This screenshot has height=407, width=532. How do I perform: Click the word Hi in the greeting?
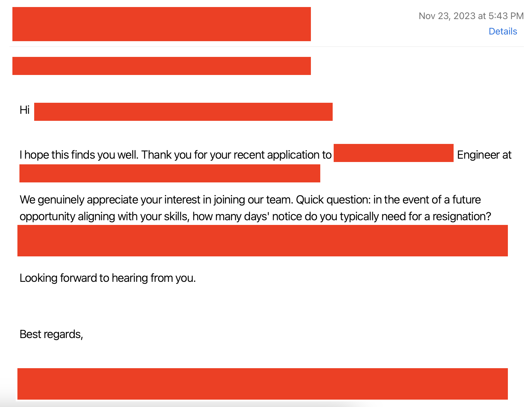(24, 110)
